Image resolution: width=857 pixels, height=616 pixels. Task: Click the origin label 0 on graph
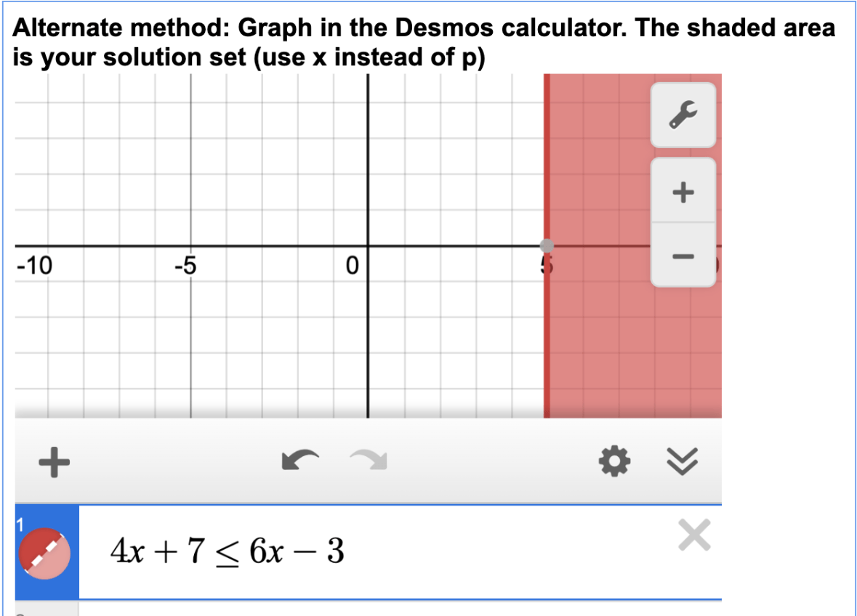click(353, 266)
